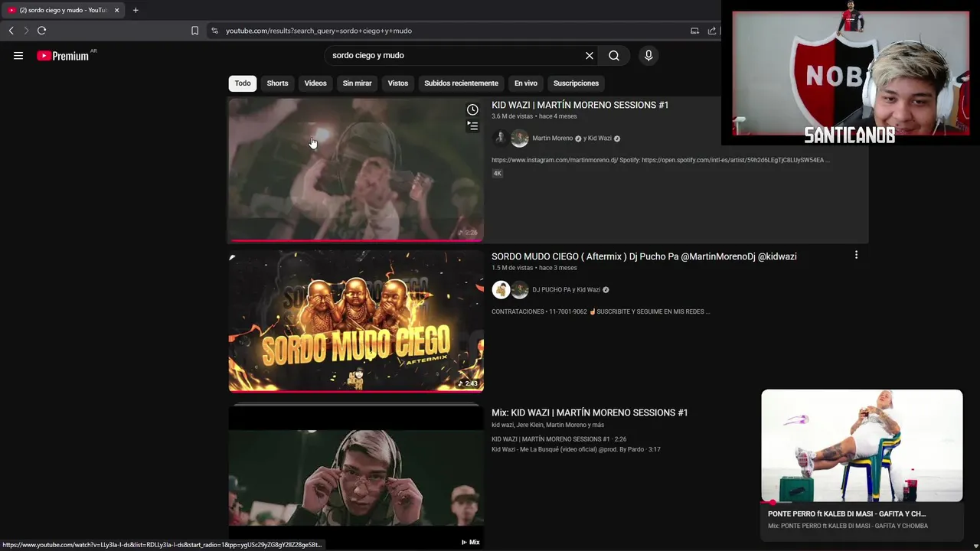
Task: Open the Mix playlist thumbnail
Action: 356,476
